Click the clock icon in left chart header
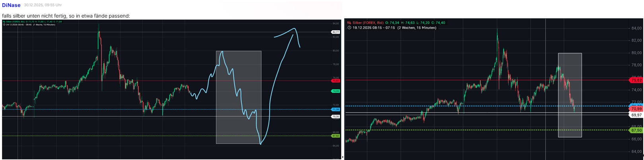The image size is (644, 160). coord(4,25)
